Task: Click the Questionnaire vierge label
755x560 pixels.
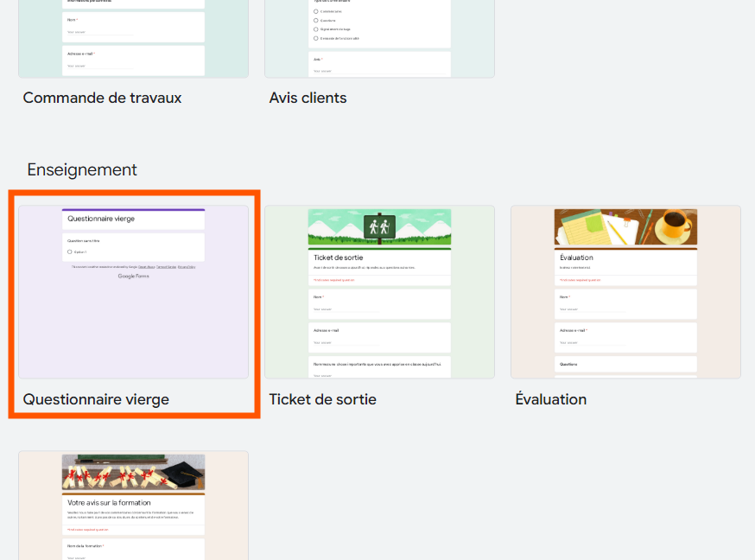Action: (x=96, y=399)
